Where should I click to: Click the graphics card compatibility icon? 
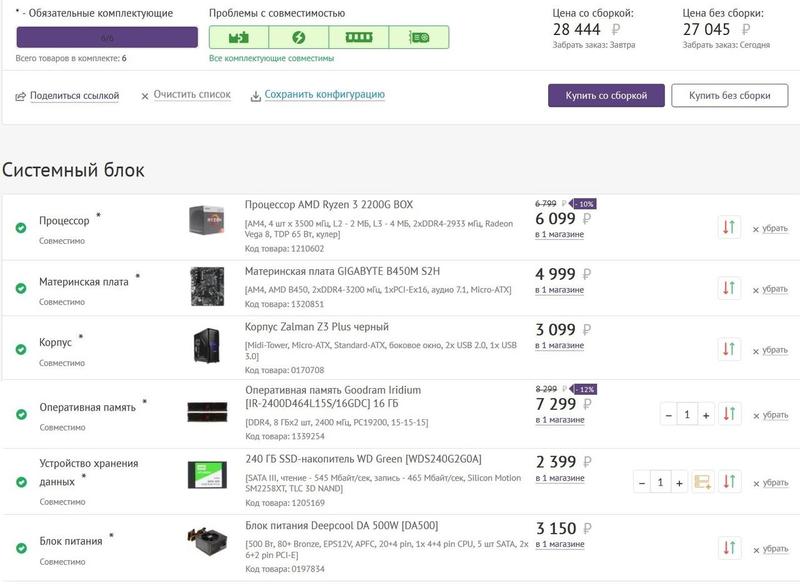[419, 38]
